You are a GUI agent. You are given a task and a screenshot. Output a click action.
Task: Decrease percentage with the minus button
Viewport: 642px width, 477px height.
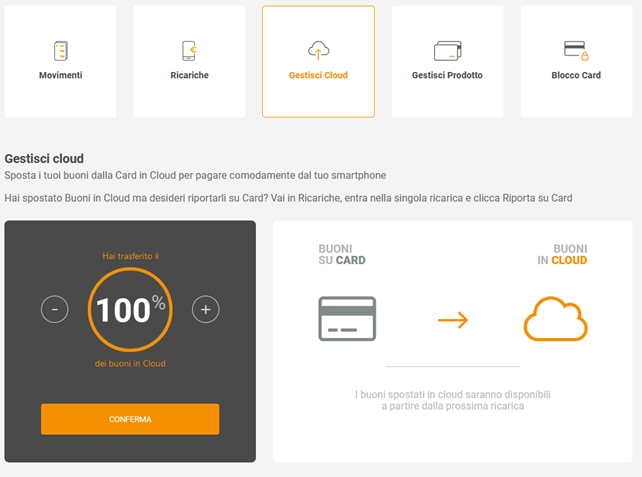coord(55,310)
